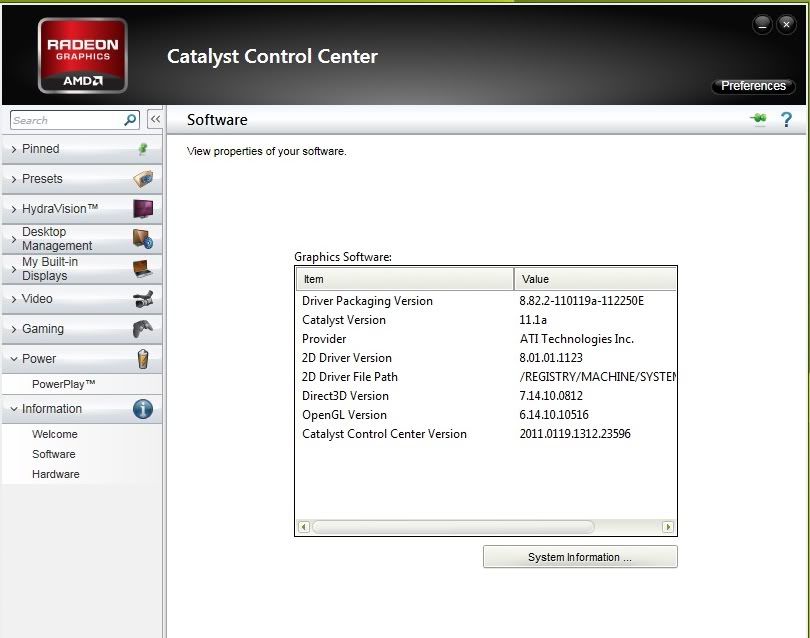Expand the HydraVision section
Viewport: 810px width, 638px height.
(82, 209)
